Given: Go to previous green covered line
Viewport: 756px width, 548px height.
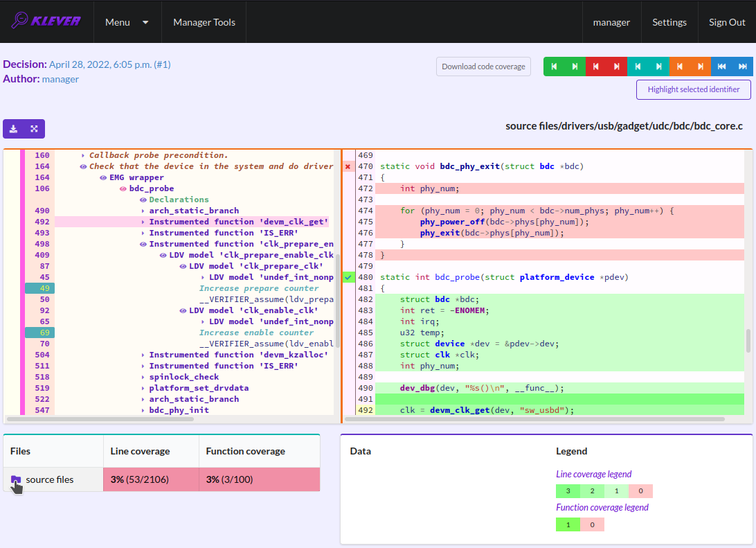Looking at the screenshot, I should pyautogui.click(x=554, y=67).
